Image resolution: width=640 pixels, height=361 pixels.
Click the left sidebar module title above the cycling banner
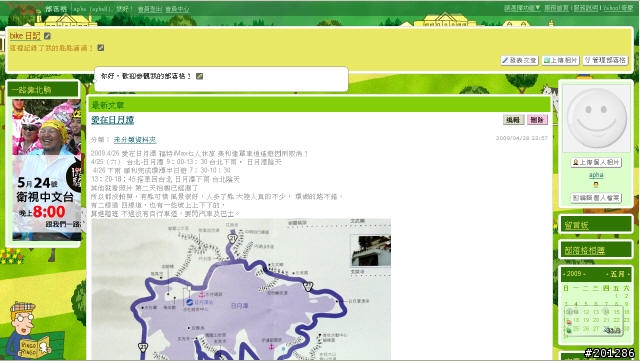tap(31, 90)
